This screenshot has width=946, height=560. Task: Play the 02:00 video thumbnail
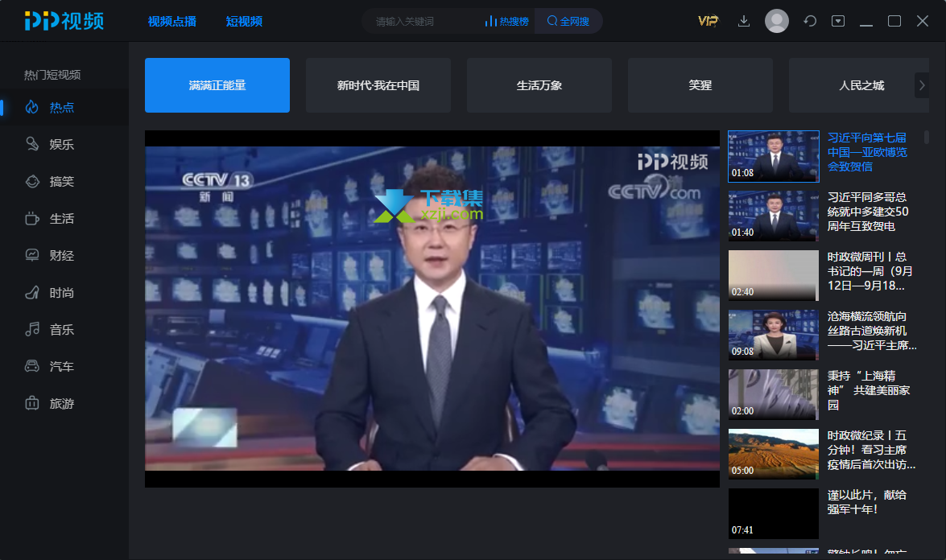[x=774, y=395]
